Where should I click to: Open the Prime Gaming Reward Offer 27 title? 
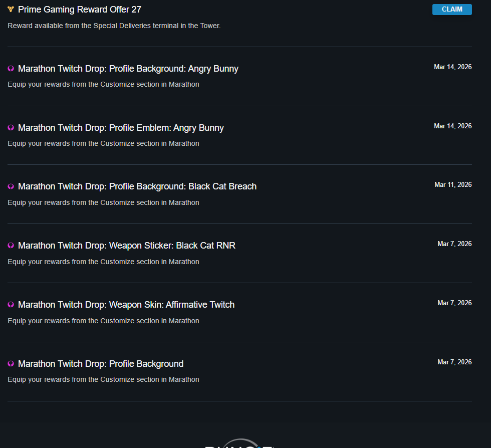(80, 10)
